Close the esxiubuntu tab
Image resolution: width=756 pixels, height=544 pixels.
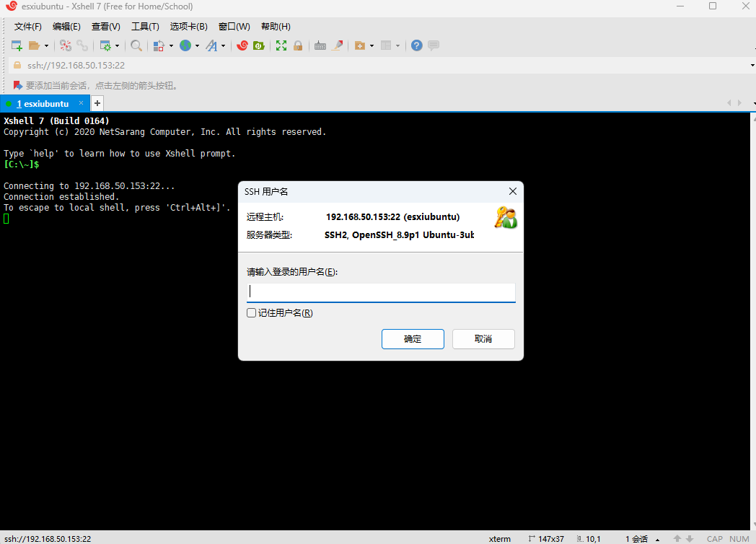tap(81, 102)
